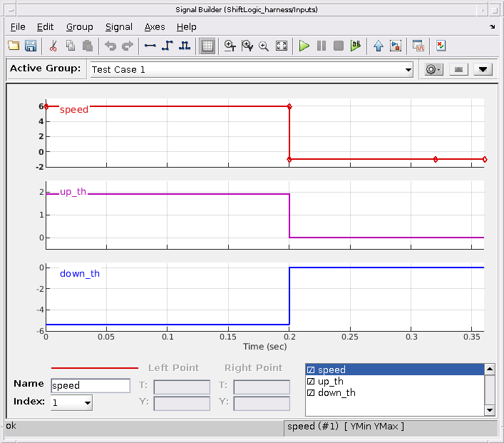
Task: Open the window menu at the title bar left
Action: [x=11, y=10]
